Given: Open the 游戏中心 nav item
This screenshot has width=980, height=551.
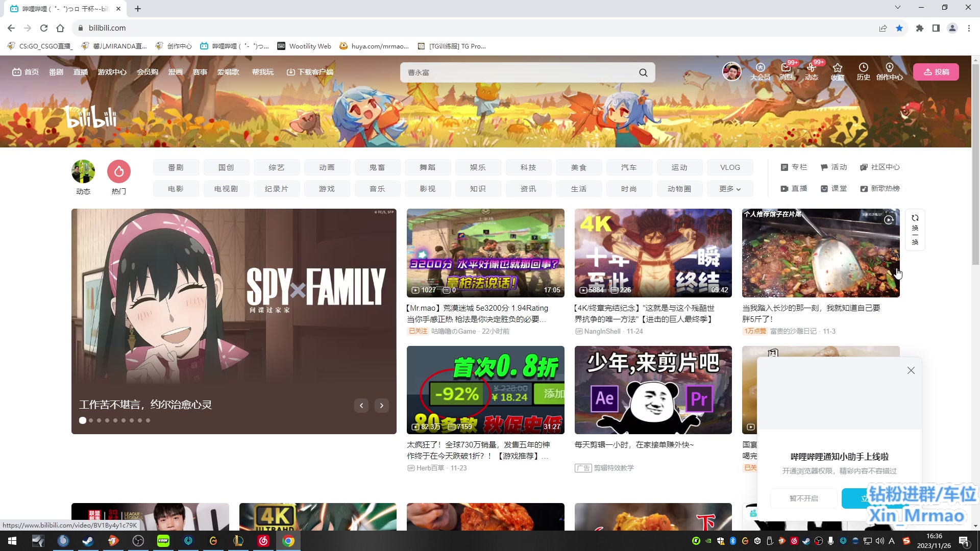Looking at the screenshot, I should coord(112,72).
